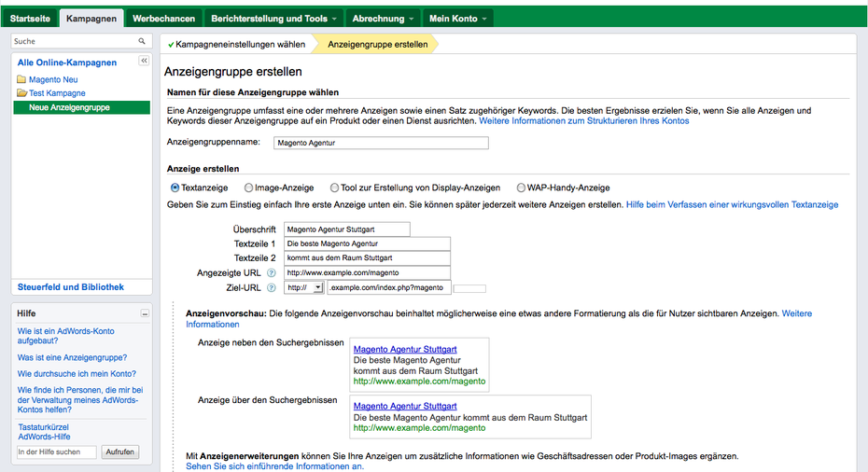Click green URL in the top ad preview

[419, 428]
